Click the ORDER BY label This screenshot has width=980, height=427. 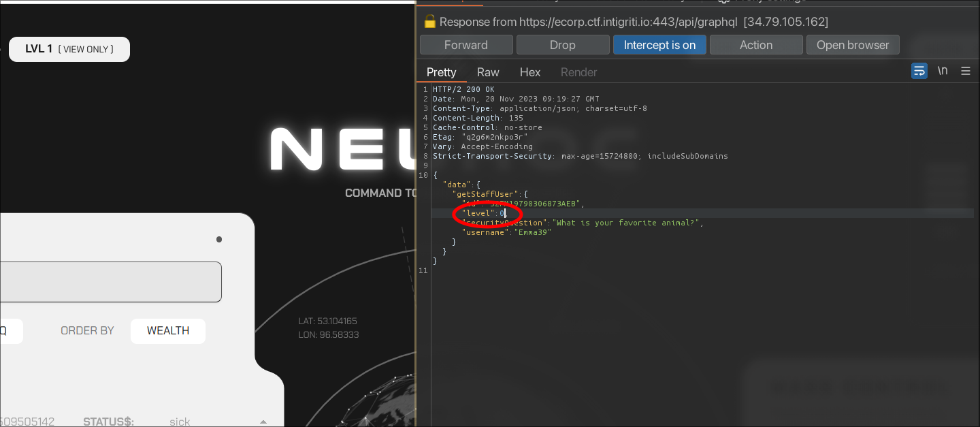tap(87, 331)
